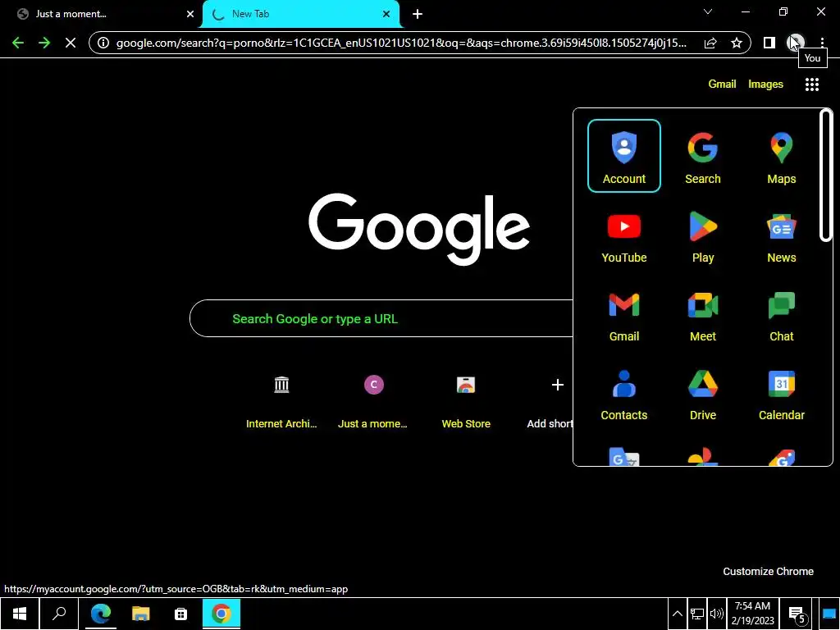
Task: Open the notification center with 5 notifications
Action: (x=797, y=614)
